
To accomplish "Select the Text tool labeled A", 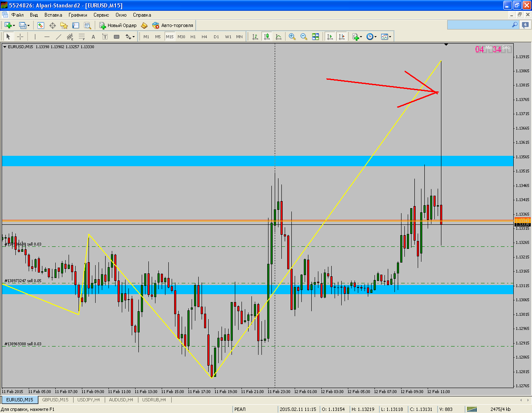I will point(93,37).
